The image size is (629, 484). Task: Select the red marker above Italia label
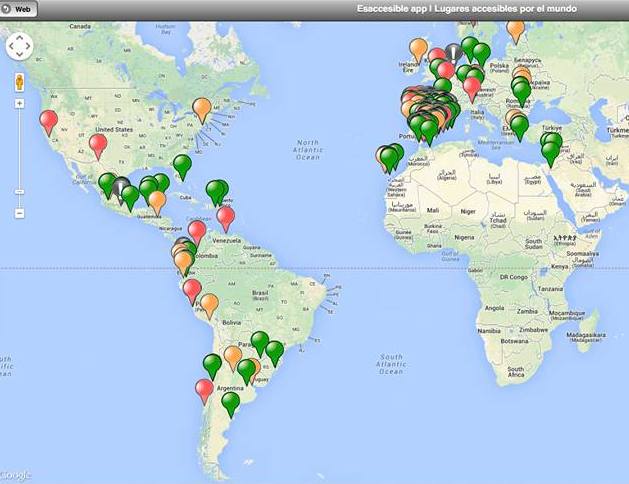(472, 89)
